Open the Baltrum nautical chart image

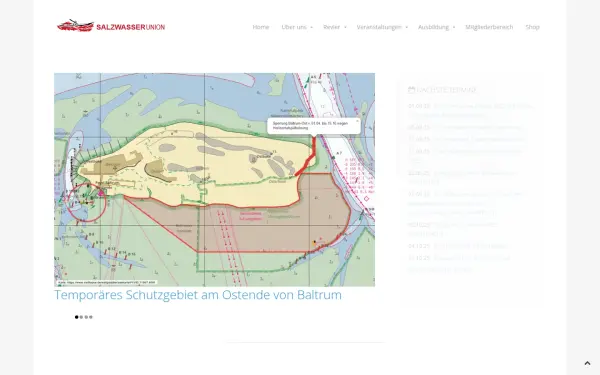coord(214,179)
